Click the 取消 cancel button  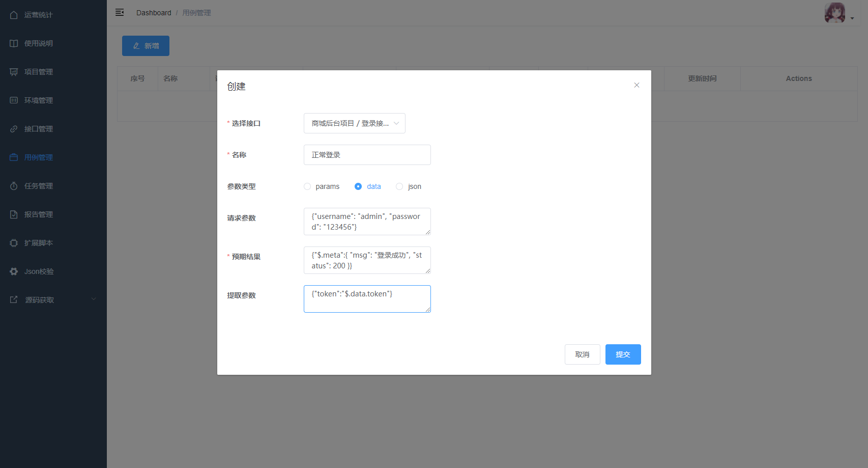coord(583,354)
